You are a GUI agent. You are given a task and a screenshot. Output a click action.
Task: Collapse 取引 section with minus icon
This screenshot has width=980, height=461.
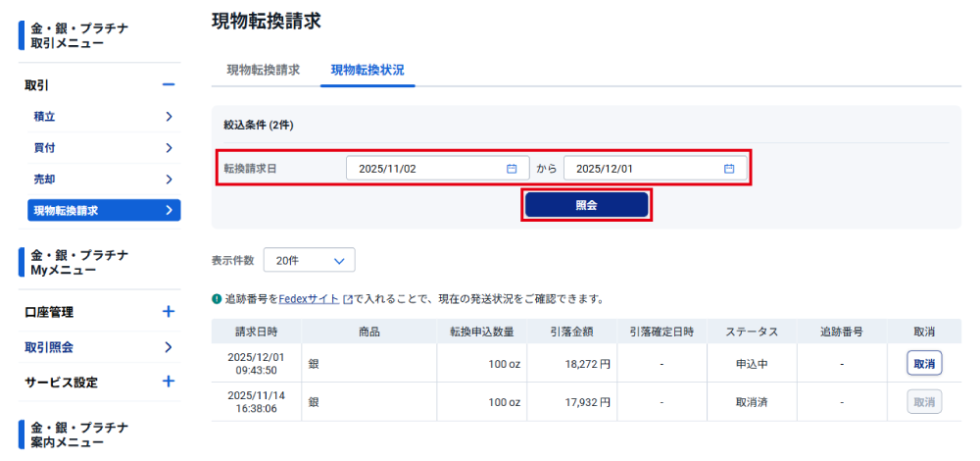169,85
